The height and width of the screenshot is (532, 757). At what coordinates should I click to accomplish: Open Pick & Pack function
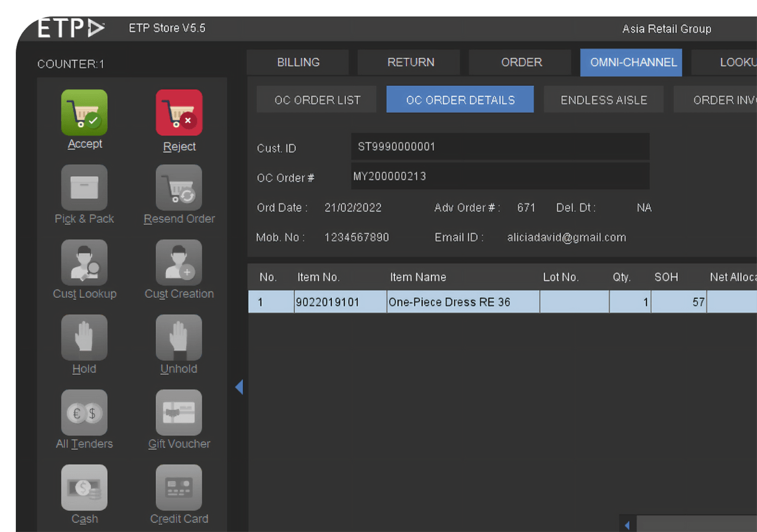point(84,187)
